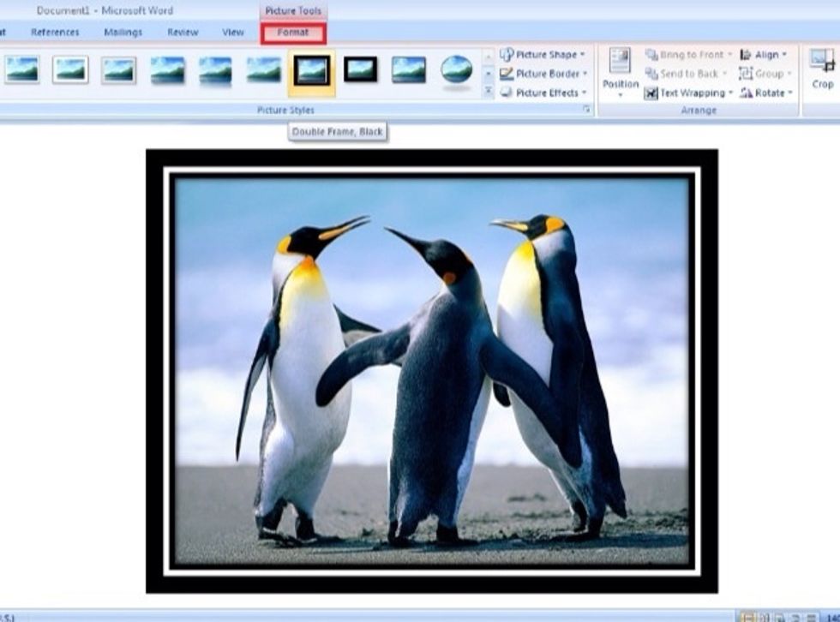Screen dimensions: 840x622
Task: Choose the thick black frame picture style
Action: pos(360,70)
